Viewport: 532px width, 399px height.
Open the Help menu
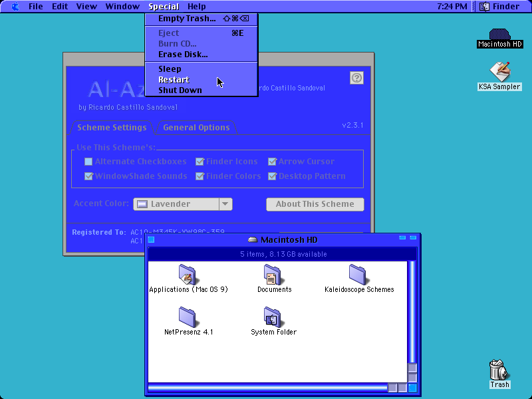pyautogui.click(x=196, y=7)
